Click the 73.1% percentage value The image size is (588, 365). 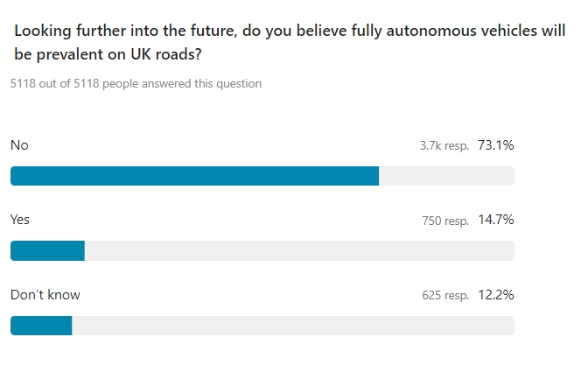(x=496, y=145)
